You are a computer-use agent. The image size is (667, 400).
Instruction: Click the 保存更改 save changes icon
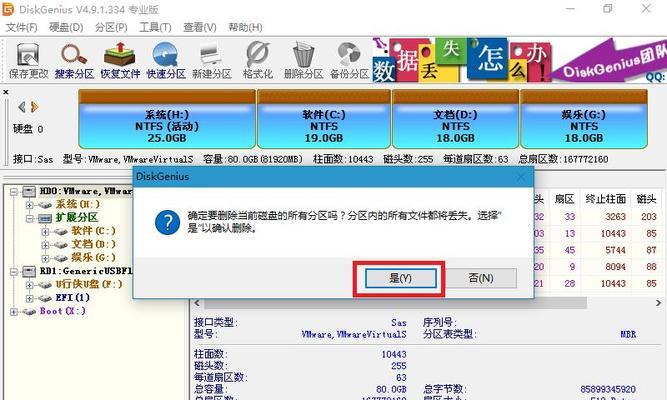click(29, 60)
